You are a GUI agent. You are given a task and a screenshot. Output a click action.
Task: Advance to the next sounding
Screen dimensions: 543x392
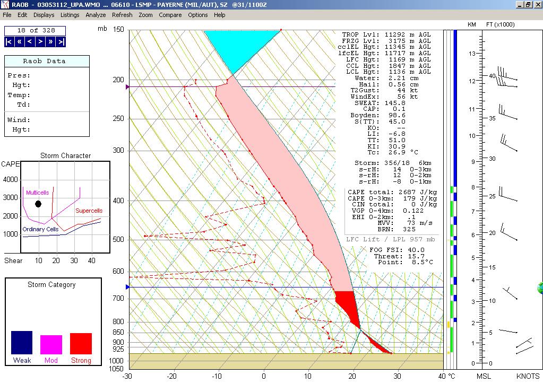pos(40,42)
